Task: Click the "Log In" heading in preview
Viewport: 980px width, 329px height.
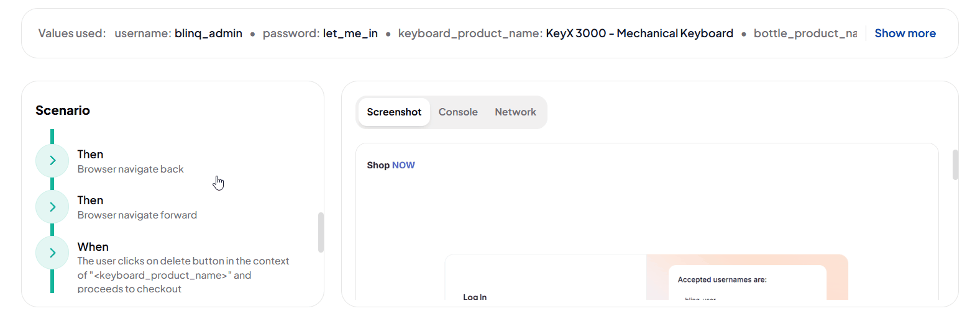Action: (475, 297)
